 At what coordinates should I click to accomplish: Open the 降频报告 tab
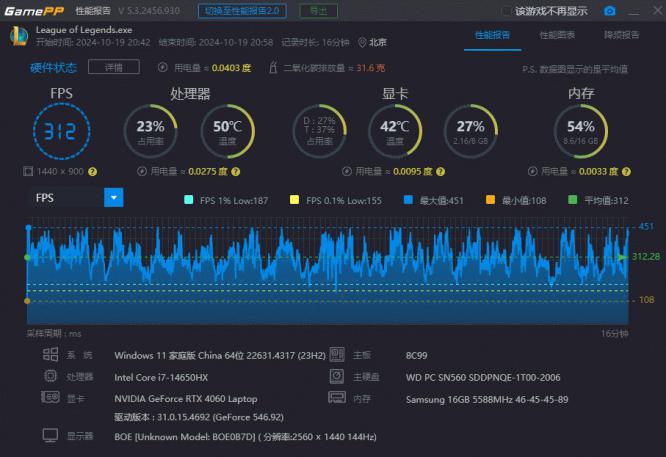pos(621,34)
